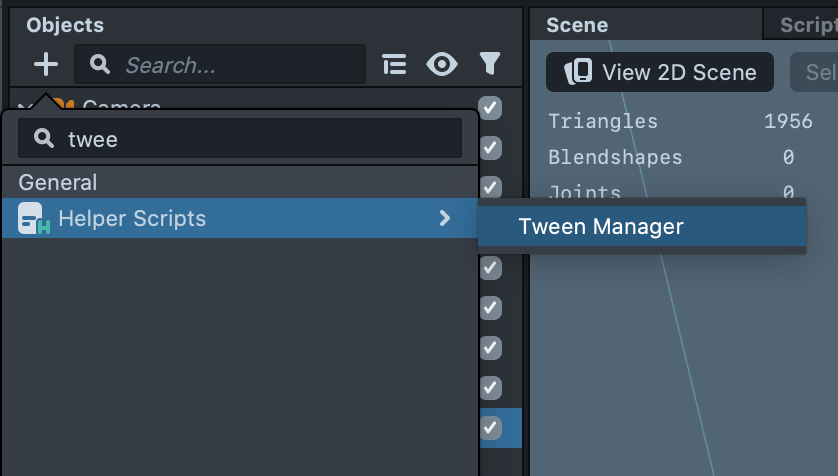
Task: Open the filter funnel icon in Objects panel
Action: click(489, 65)
